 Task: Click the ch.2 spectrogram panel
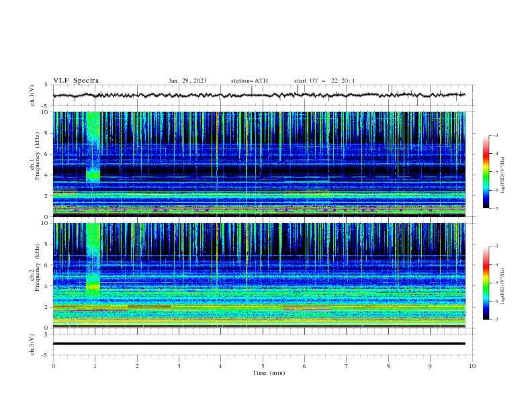point(259,275)
